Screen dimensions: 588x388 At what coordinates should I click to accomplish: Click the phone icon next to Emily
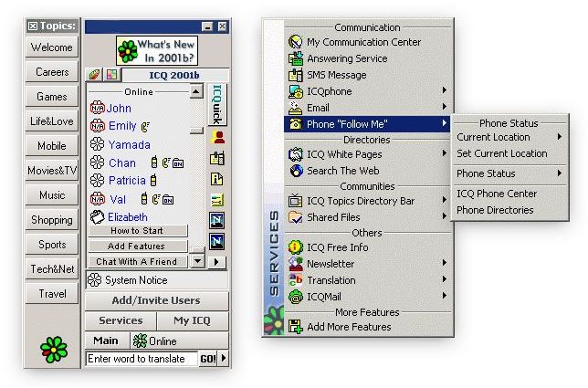145,127
